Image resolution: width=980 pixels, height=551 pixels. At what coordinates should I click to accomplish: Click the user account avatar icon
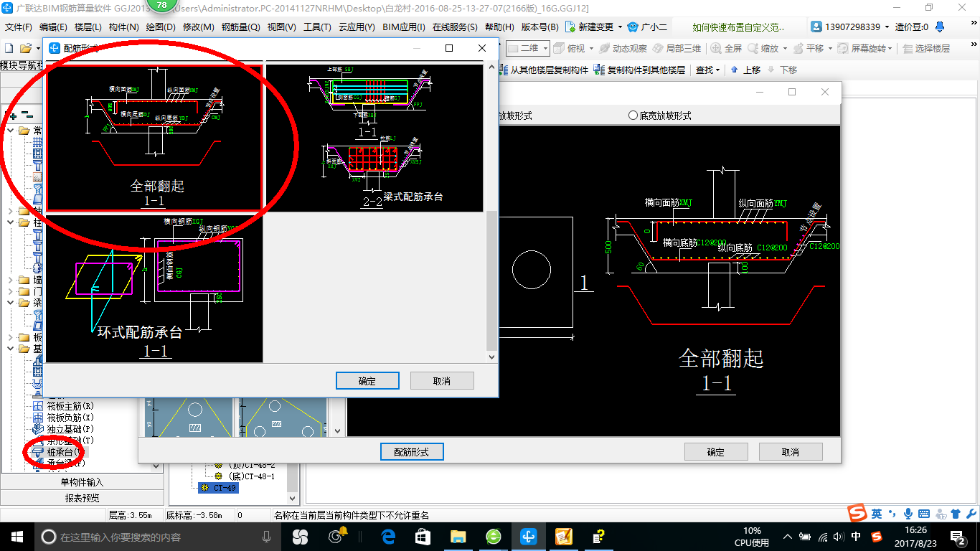click(x=816, y=27)
